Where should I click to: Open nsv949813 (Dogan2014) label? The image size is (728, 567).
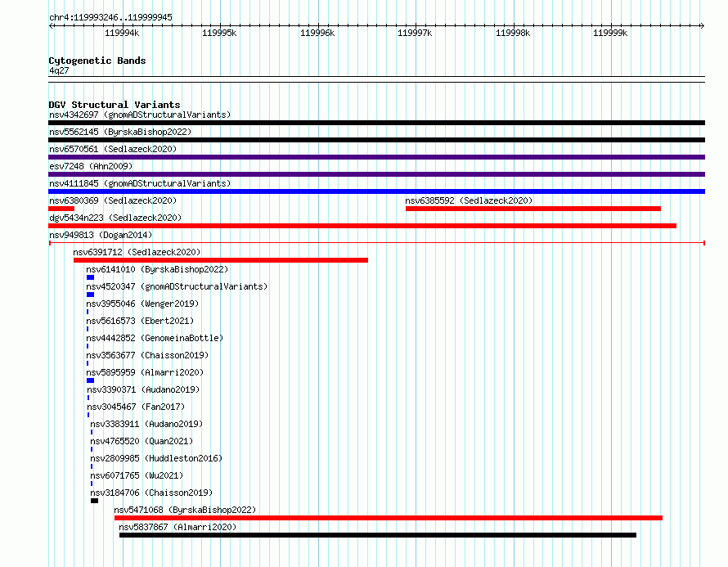[101, 235]
